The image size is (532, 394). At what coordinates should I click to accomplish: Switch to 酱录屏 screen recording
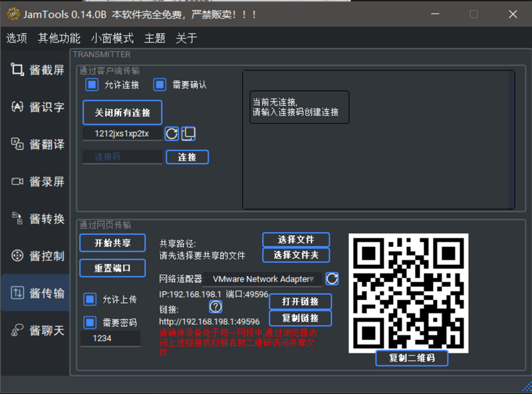[x=37, y=182]
